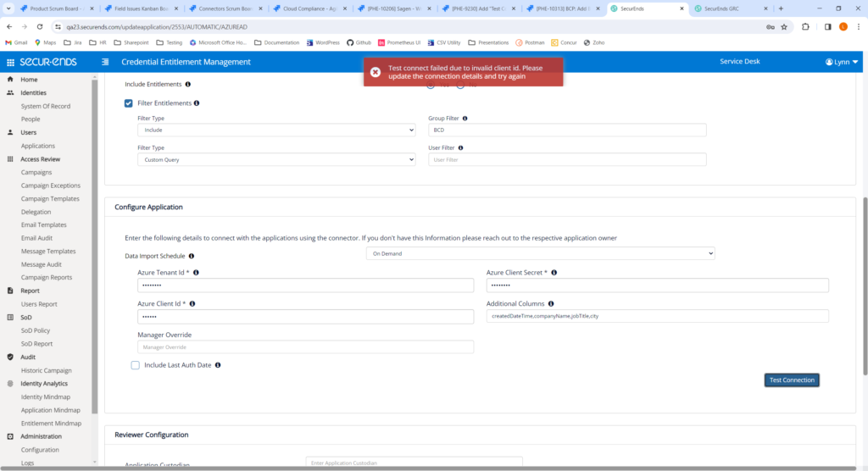Open Identity Mindmap in sidebar
Screen dimensions: 868x471
(46, 396)
